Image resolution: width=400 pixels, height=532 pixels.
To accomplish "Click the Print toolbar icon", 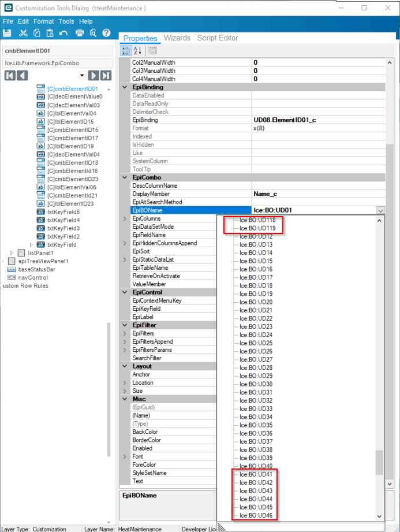I will (80, 33).
